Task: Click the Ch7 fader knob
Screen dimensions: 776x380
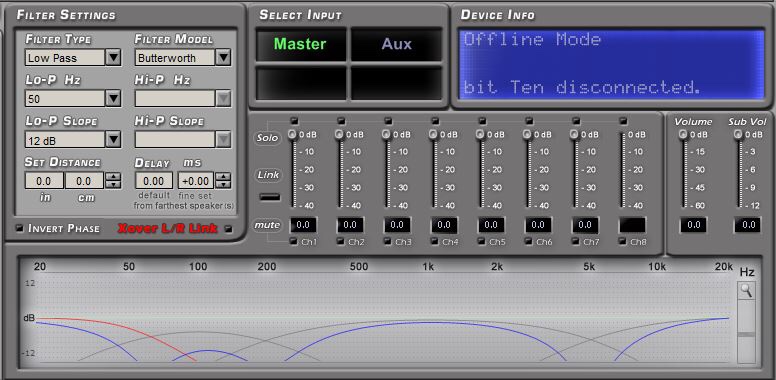Action: click(574, 134)
